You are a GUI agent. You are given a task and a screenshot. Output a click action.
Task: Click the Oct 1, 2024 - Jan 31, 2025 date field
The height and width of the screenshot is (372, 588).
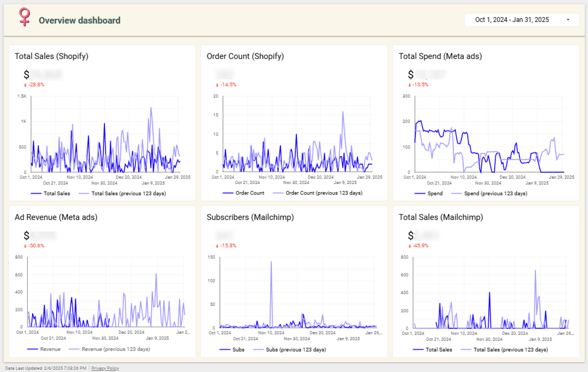tap(512, 20)
